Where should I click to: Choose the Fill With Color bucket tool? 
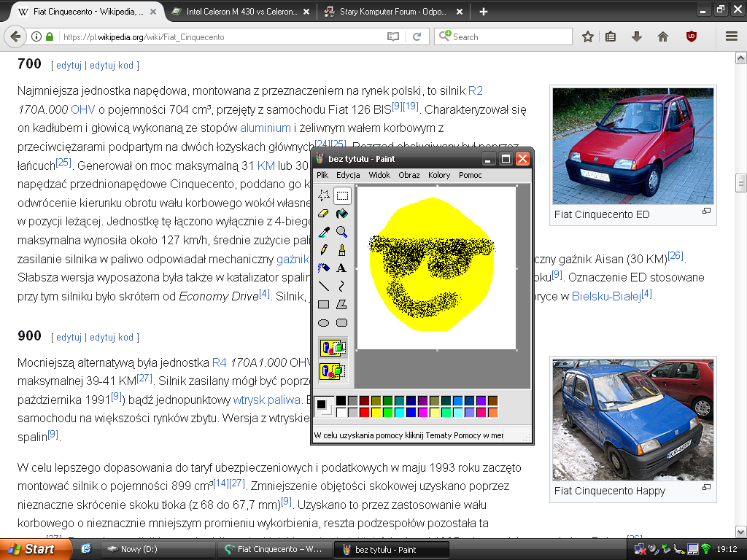[341, 214]
